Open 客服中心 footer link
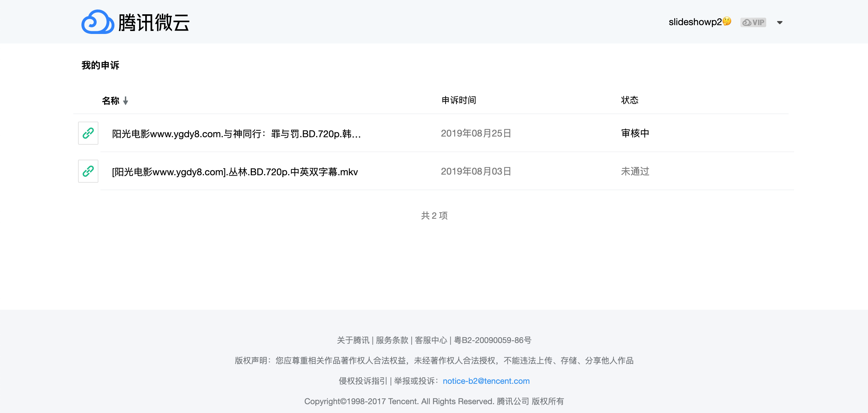868x413 pixels. [x=431, y=340]
